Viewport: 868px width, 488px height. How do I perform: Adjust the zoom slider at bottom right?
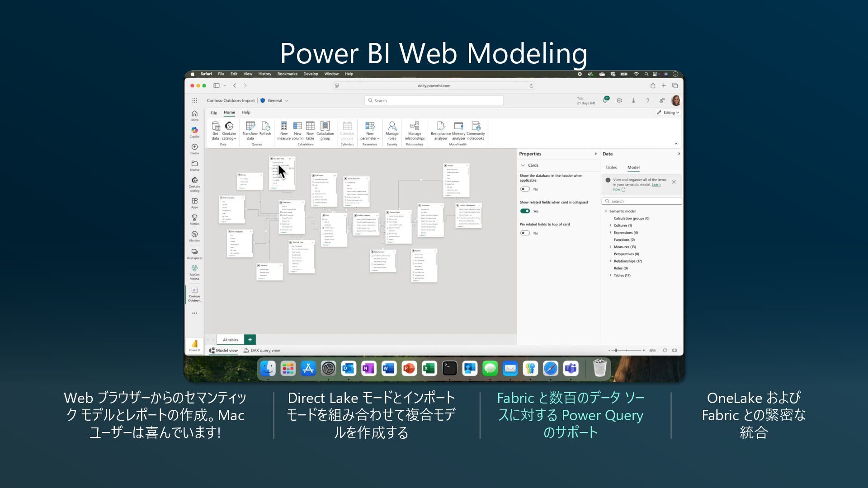pyautogui.click(x=616, y=350)
